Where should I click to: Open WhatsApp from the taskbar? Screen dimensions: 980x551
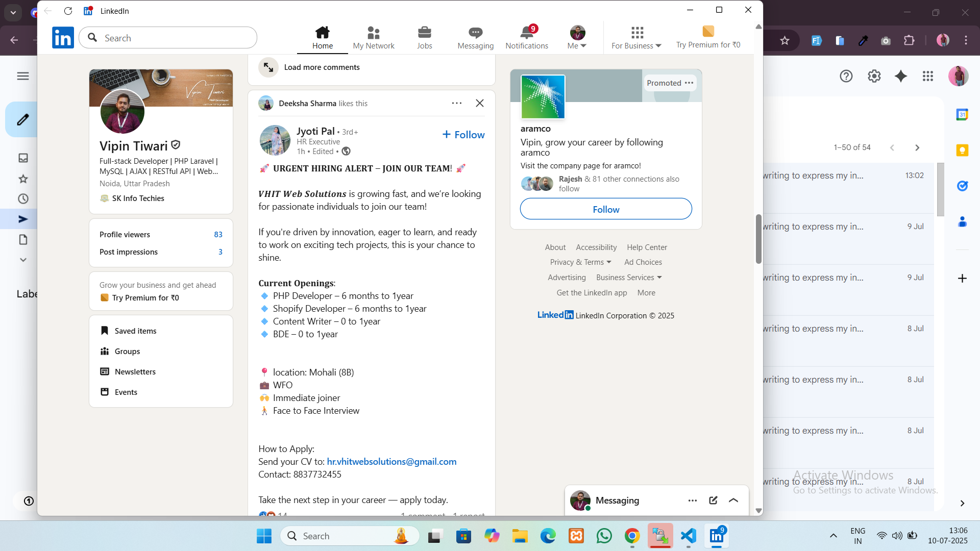604,536
